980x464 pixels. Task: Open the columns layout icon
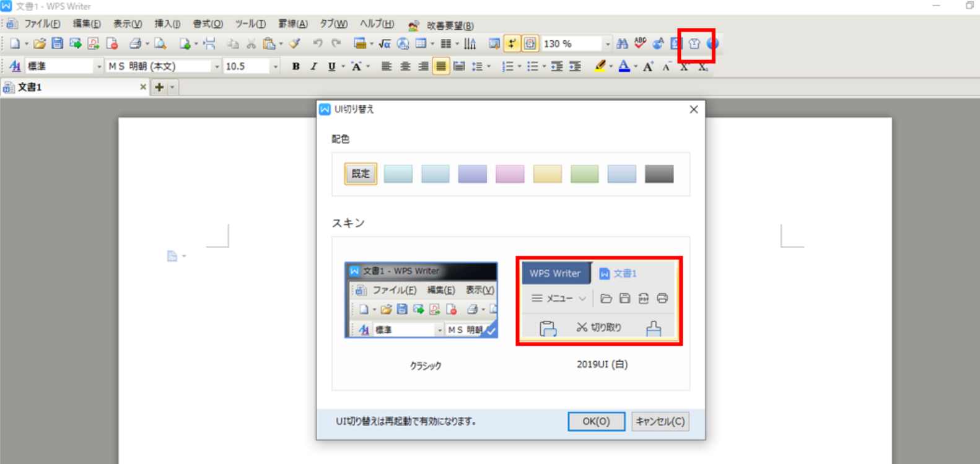(x=446, y=43)
